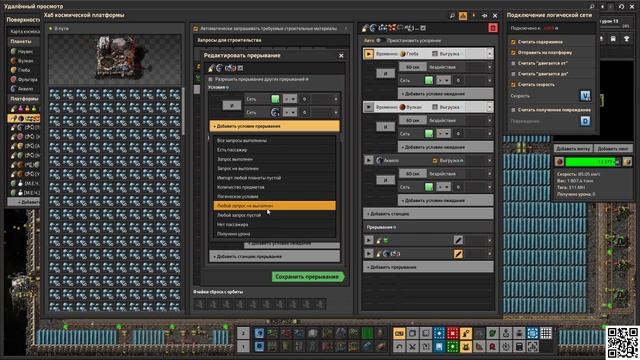Click the search icon in the top title bar
Screen dimensions: 640x360
click(x=592, y=7)
